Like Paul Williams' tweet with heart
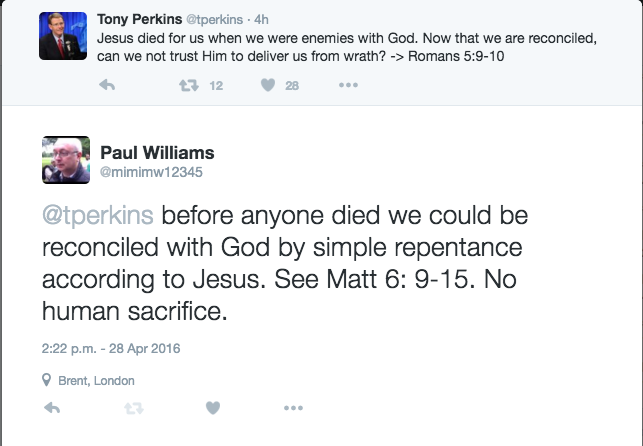643x446 pixels. click(x=212, y=408)
